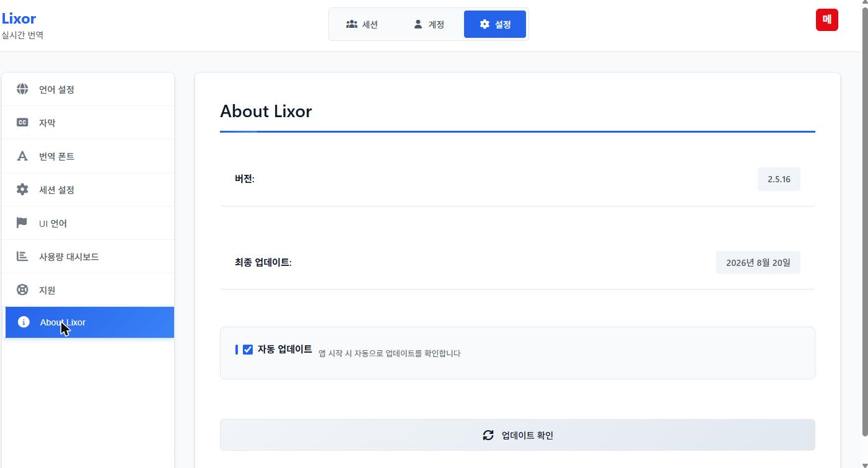This screenshot has width=868, height=468.
Task: Click the 버전: label
Action: click(x=245, y=179)
